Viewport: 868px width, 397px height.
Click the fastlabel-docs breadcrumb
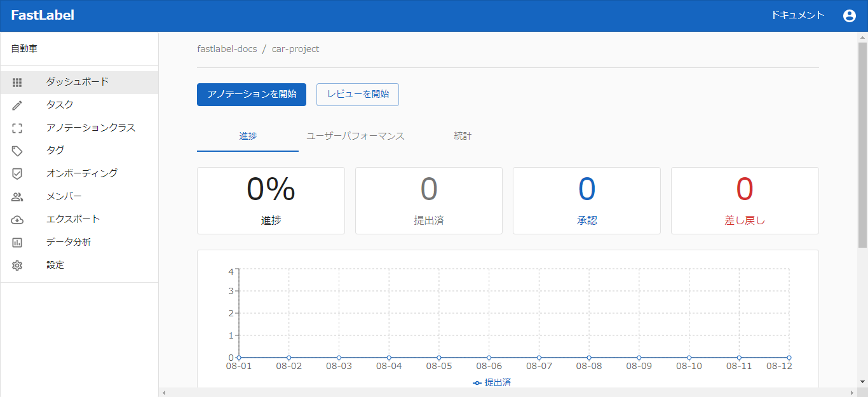[227, 49]
